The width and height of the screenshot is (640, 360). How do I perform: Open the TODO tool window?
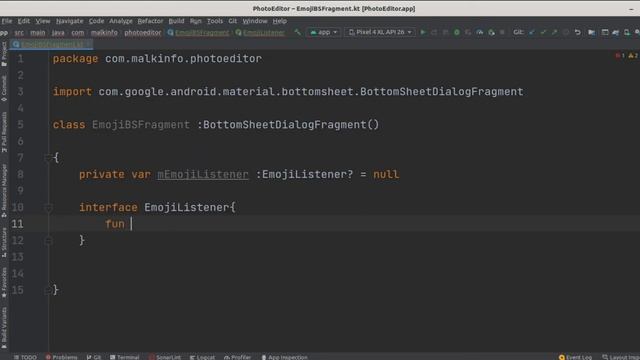(25, 357)
